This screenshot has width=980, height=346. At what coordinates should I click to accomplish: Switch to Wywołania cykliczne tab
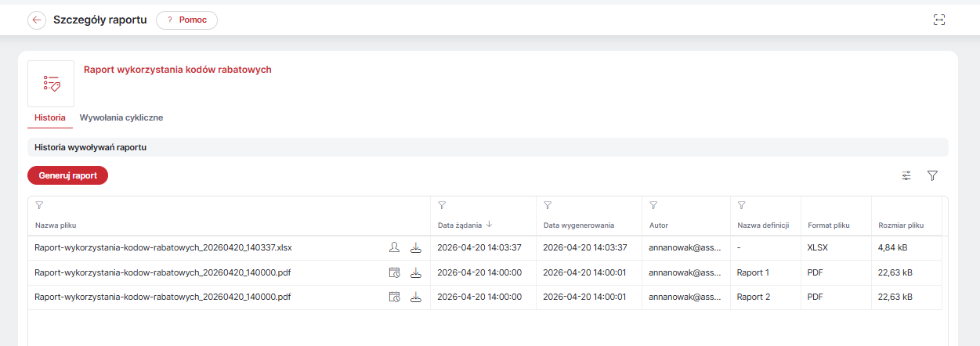(121, 117)
